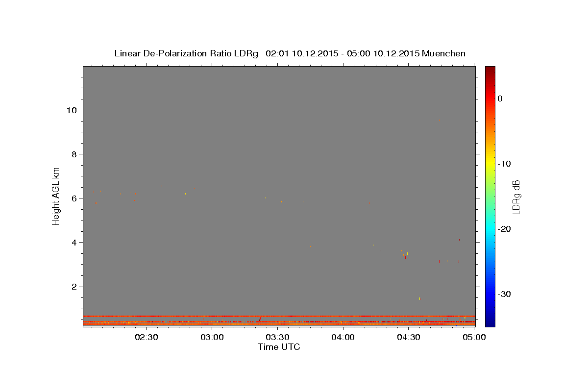The image size is (588, 392).
Task: Click the 'LDRg dB' colorbar label
Action: coord(515,196)
